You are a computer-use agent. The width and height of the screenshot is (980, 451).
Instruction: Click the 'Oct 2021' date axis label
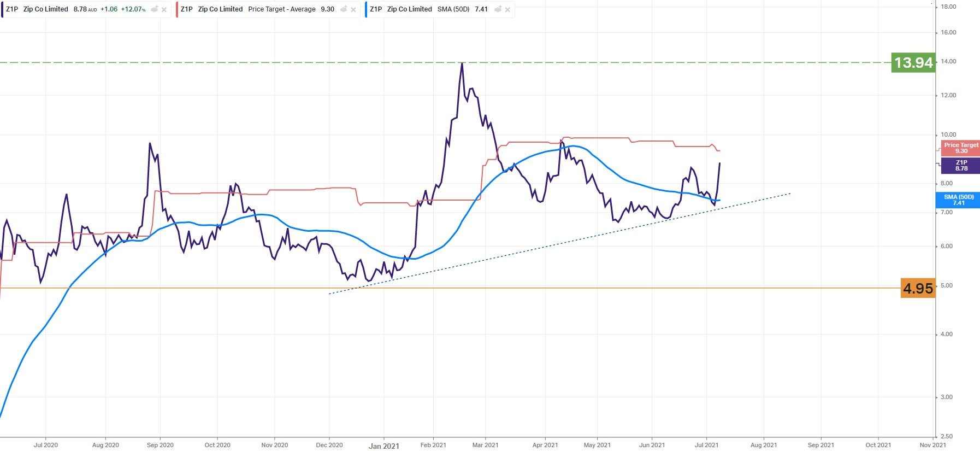point(878,445)
